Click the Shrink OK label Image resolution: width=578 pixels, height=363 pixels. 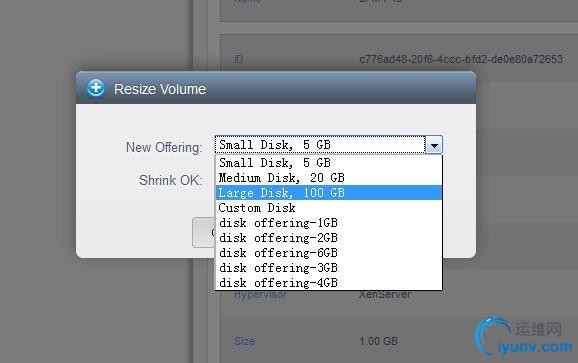171,181
